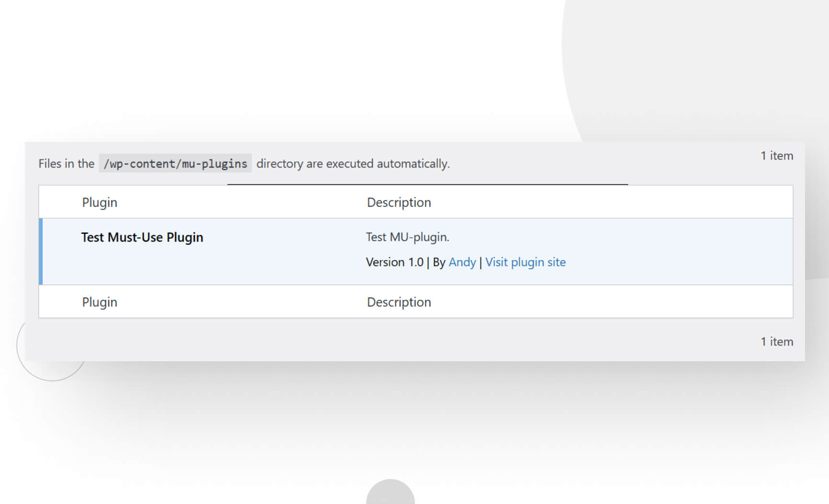
Task: Click the separator between Andy and Visit plugin site
Action: pyautogui.click(x=480, y=262)
